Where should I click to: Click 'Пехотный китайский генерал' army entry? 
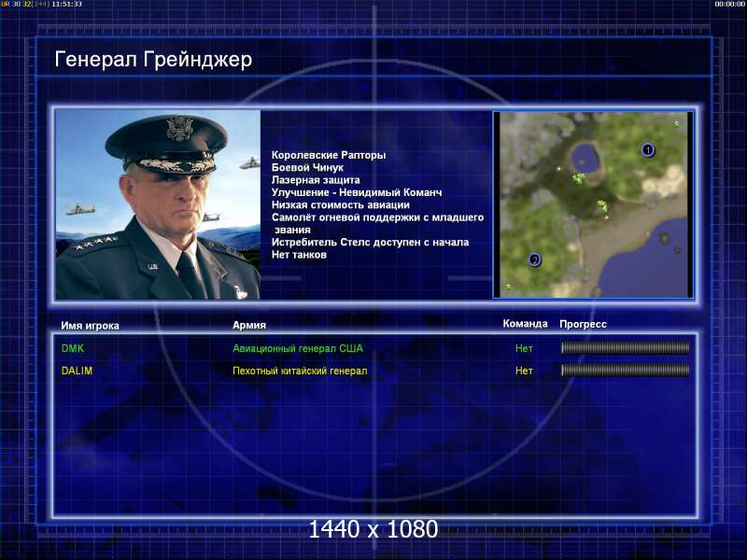(x=300, y=371)
